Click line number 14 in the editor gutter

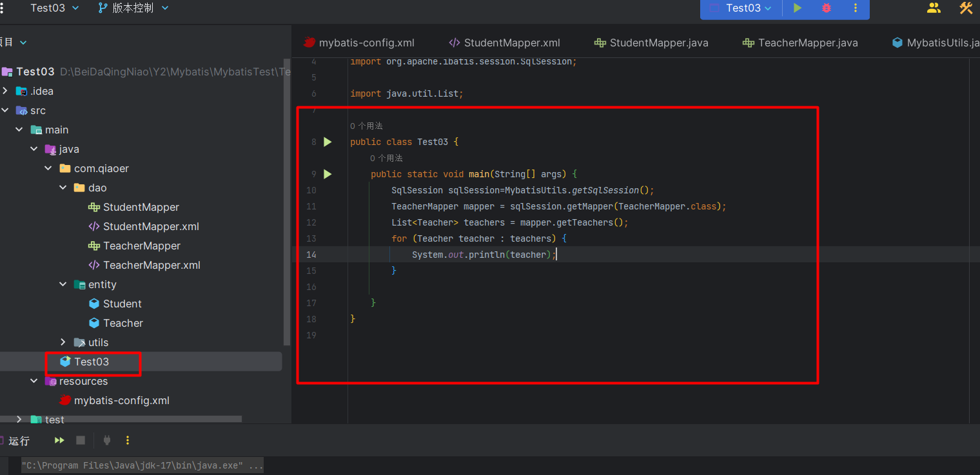coord(311,255)
